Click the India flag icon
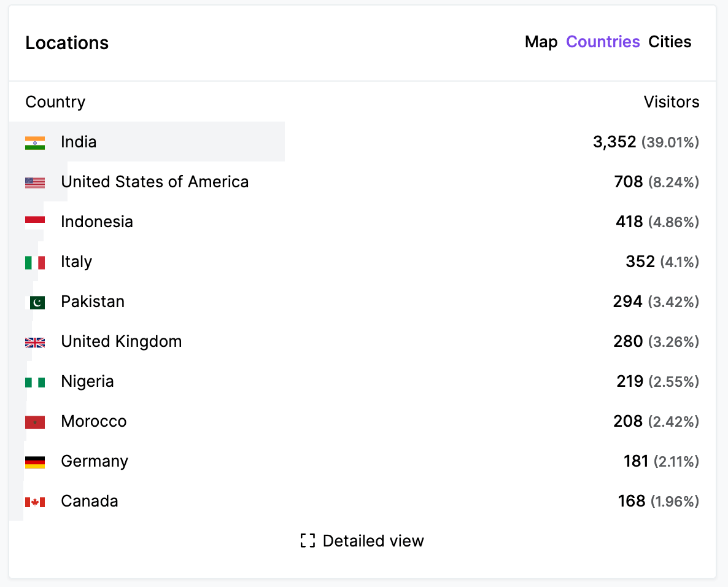 click(35, 142)
